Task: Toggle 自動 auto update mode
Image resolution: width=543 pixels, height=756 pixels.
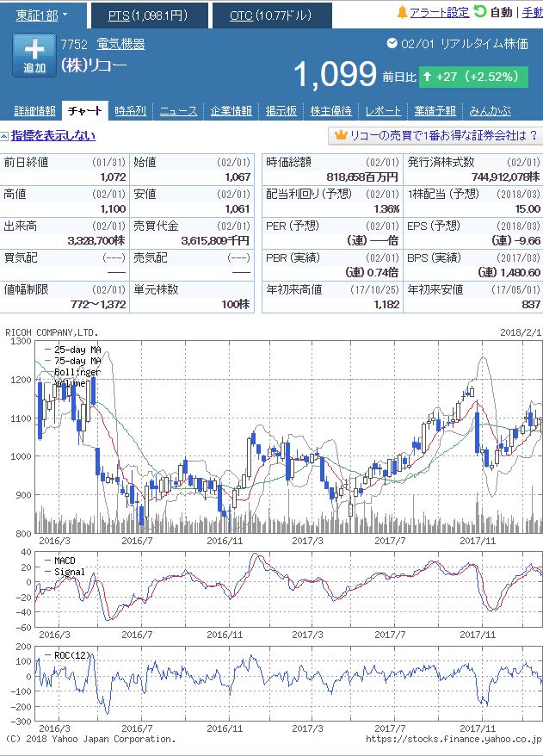Action: 500,13
